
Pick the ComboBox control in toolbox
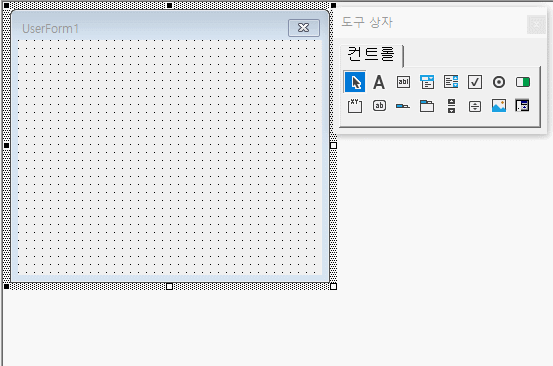click(x=427, y=82)
